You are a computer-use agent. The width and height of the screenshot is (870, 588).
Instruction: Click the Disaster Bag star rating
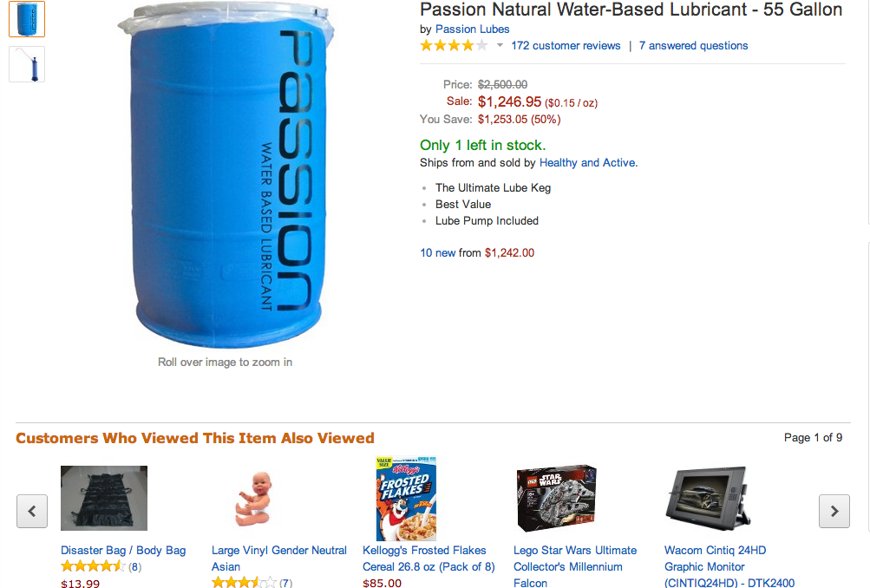93,566
